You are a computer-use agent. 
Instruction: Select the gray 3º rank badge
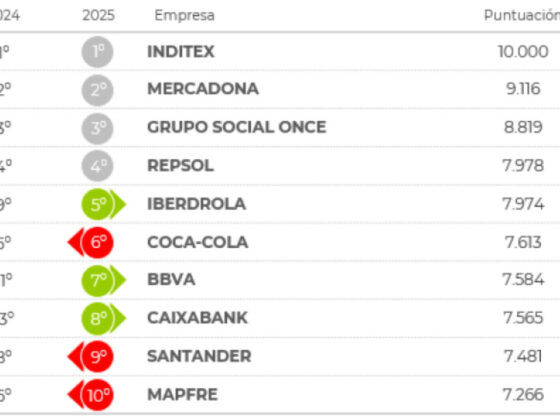(x=98, y=128)
